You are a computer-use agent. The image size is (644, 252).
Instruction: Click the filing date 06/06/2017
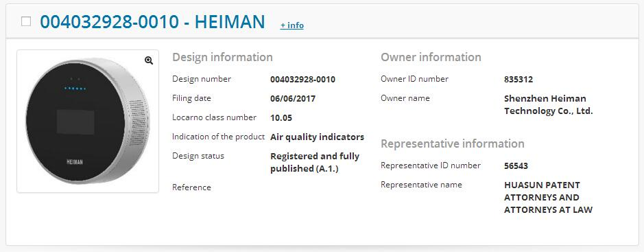click(x=293, y=99)
